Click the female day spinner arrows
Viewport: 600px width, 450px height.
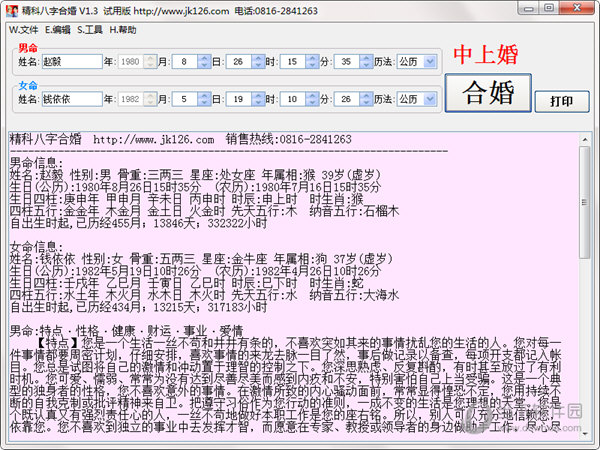(x=258, y=99)
